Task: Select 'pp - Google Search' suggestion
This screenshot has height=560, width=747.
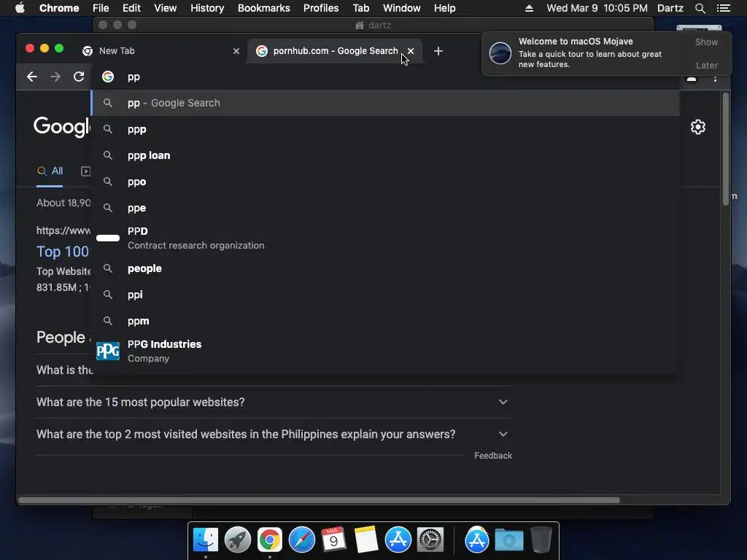Action: click(385, 103)
